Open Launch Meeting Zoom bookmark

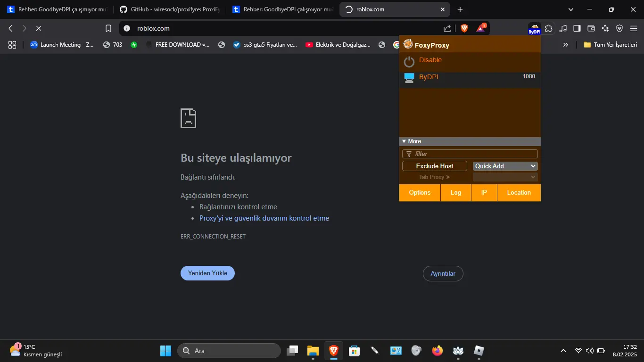[62, 45]
